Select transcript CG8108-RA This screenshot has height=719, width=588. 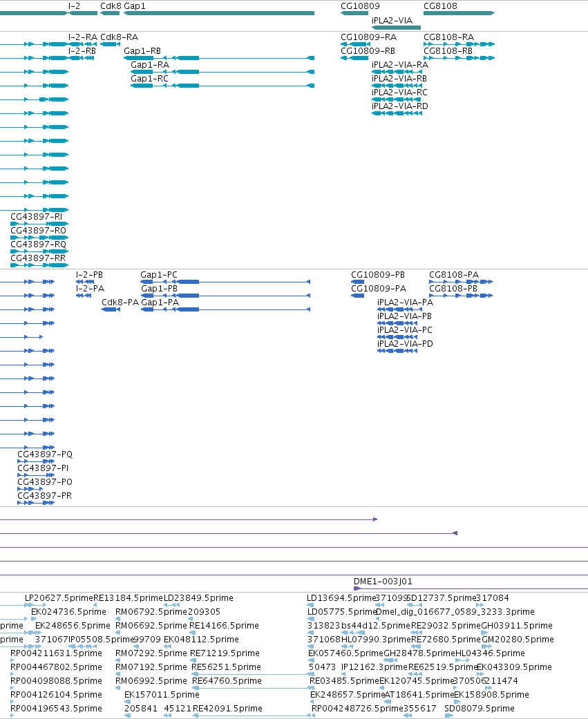tap(459, 44)
